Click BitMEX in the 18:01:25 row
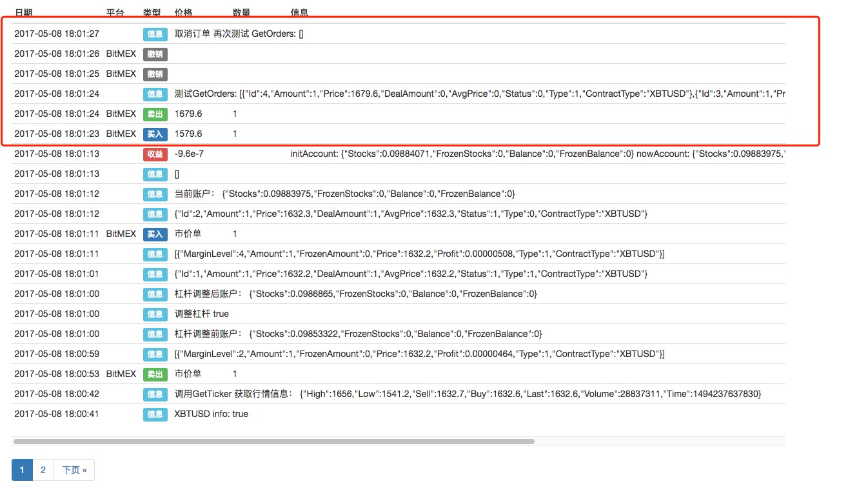Image resolution: width=868 pixels, height=488 pixels. [x=121, y=74]
